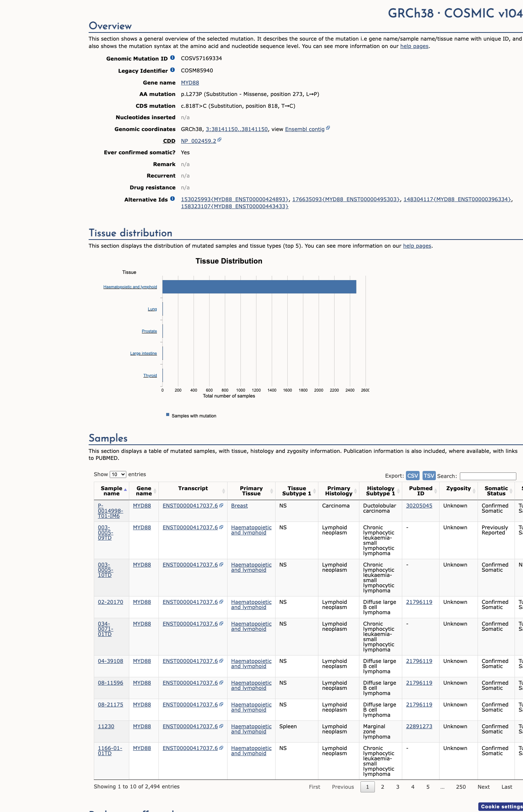
Task: Open the Breast primary tissue link
Action: pyautogui.click(x=239, y=506)
